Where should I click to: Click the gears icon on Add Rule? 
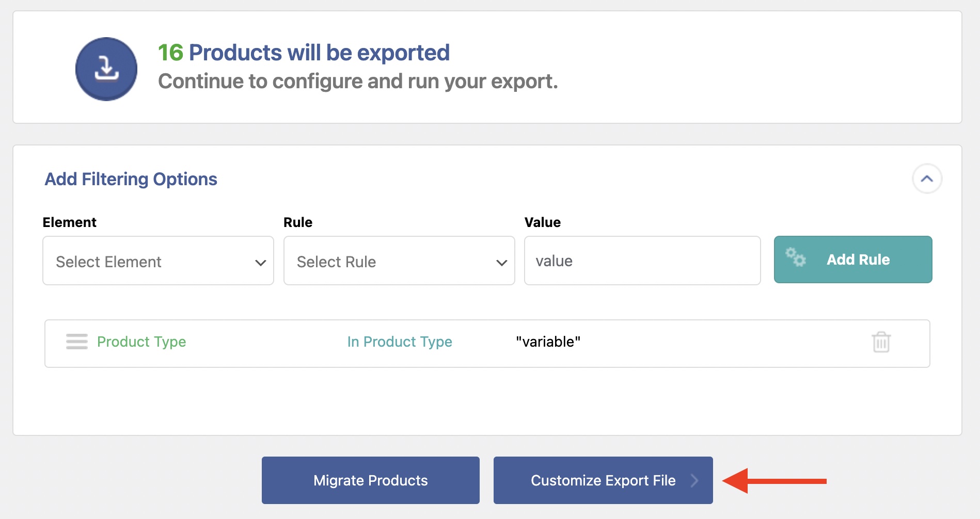(x=795, y=257)
